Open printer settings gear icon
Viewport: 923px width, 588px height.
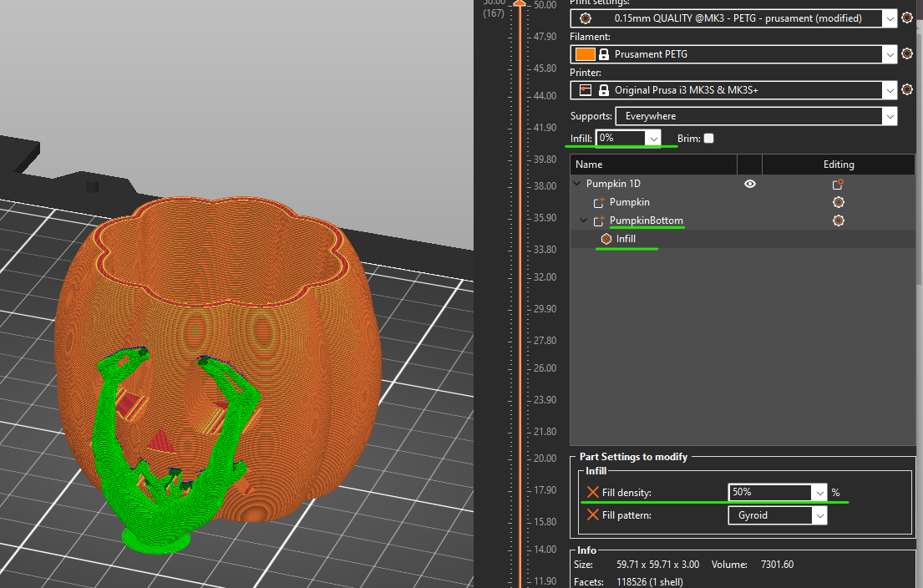(906, 89)
